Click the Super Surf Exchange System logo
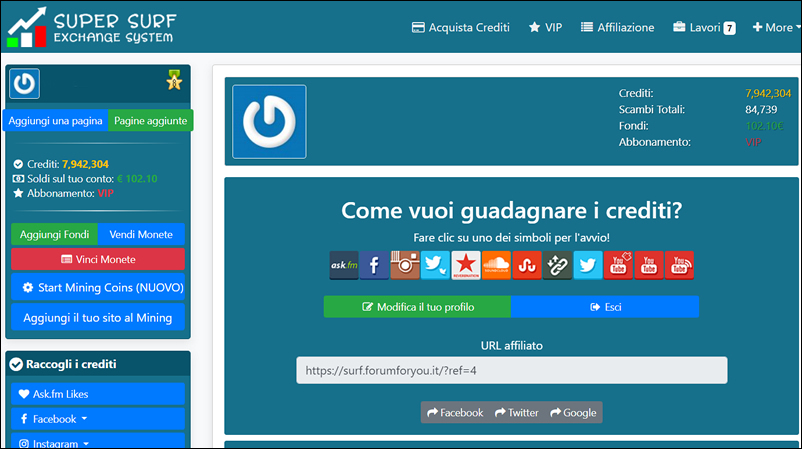This screenshot has height=449, width=802. pos(90,27)
